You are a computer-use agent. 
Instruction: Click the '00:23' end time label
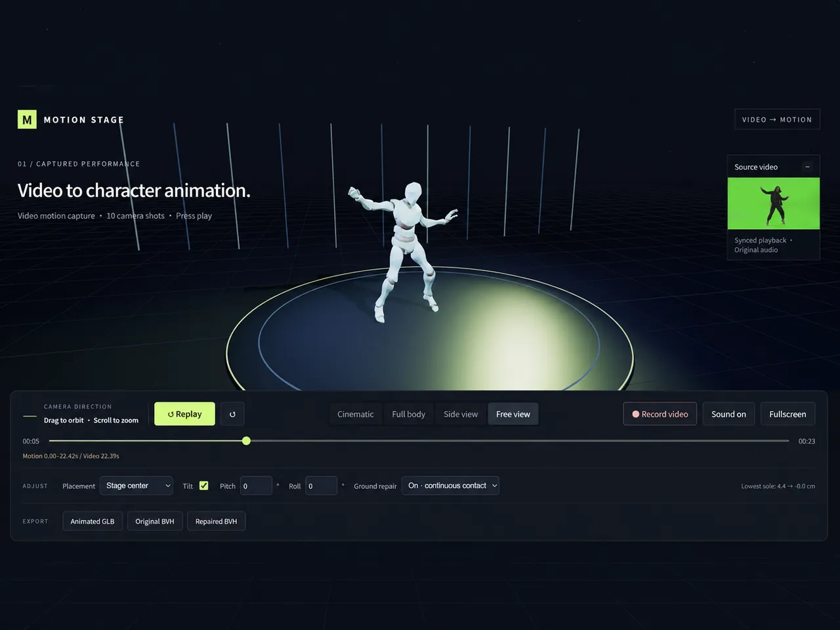click(x=807, y=441)
